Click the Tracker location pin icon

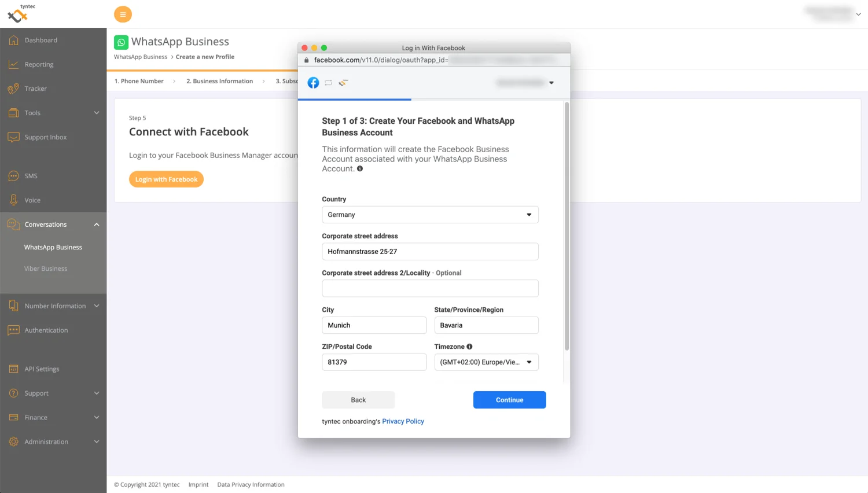[13, 89]
